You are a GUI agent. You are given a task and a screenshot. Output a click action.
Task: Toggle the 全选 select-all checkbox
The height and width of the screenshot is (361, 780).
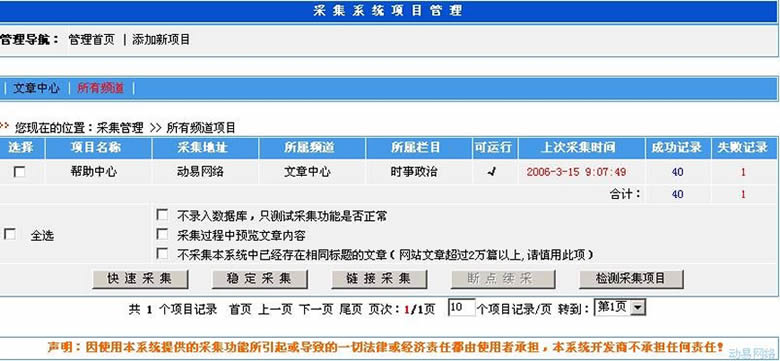click(x=10, y=234)
